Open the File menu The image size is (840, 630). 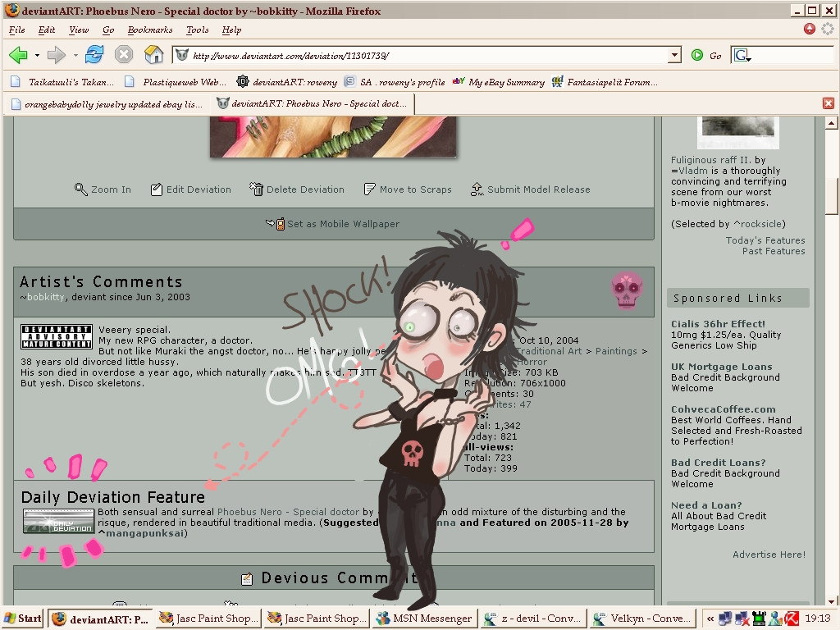[x=17, y=30]
